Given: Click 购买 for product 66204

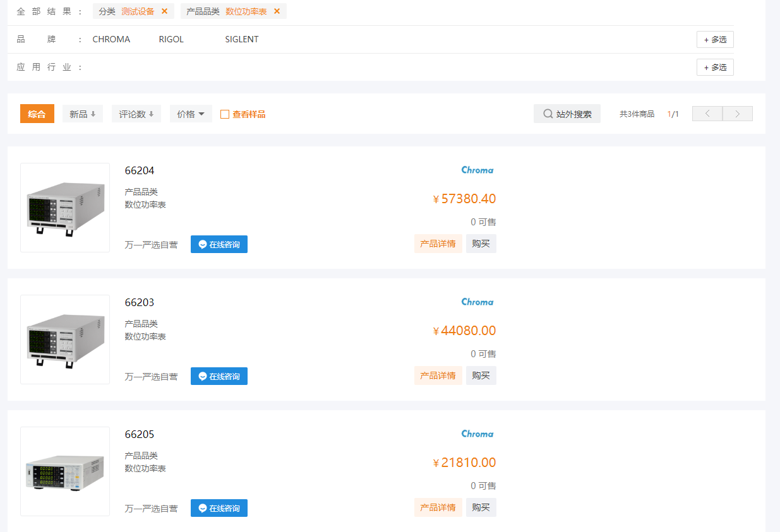Looking at the screenshot, I should [481, 244].
